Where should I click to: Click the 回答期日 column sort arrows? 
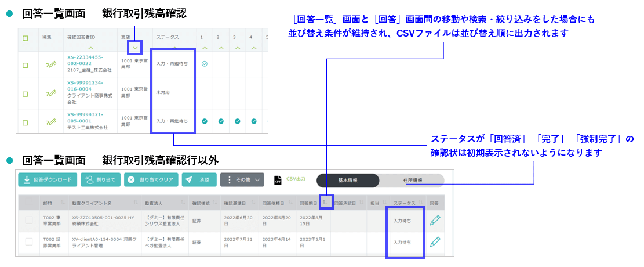click(x=325, y=203)
